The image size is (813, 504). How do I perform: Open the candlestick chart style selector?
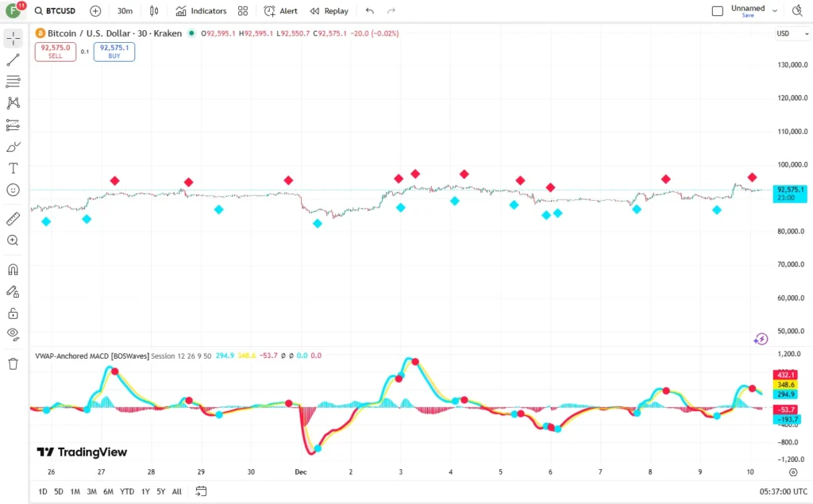[154, 11]
